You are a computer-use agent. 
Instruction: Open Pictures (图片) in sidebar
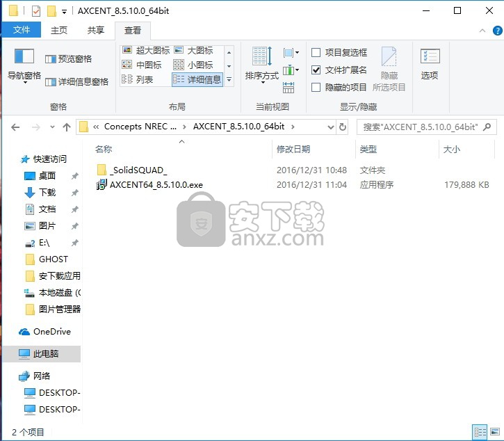click(x=40, y=226)
